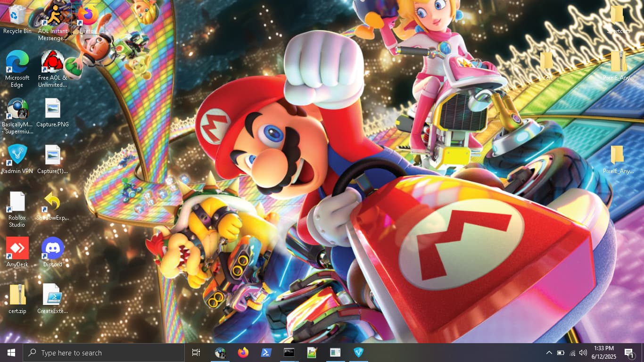Image resolution: width=644 pixels, height=362 pixels.
Task: Select the PixelE_Any... zipped archive icon
Action: [618, 66]
